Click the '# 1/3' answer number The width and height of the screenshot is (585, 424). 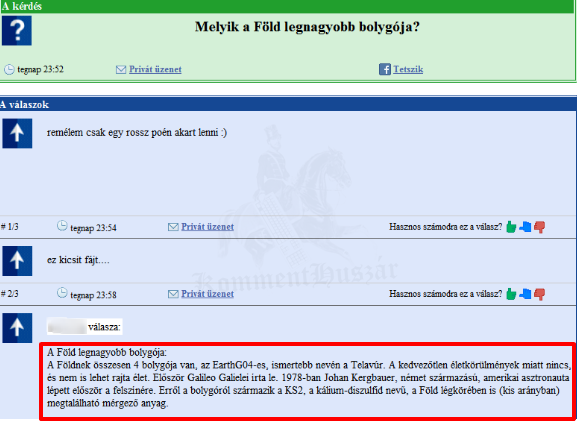(x=10, y=227)
